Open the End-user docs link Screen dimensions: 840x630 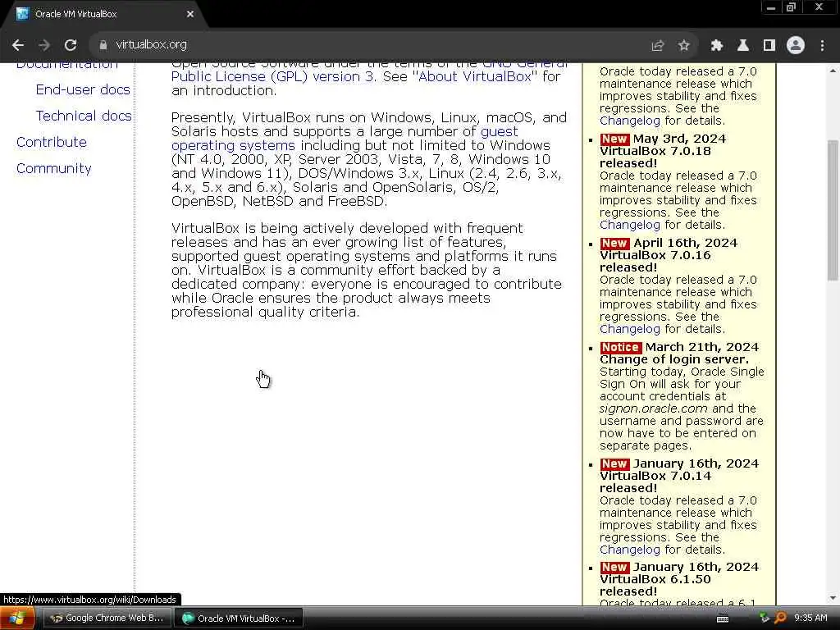[83, 89]
